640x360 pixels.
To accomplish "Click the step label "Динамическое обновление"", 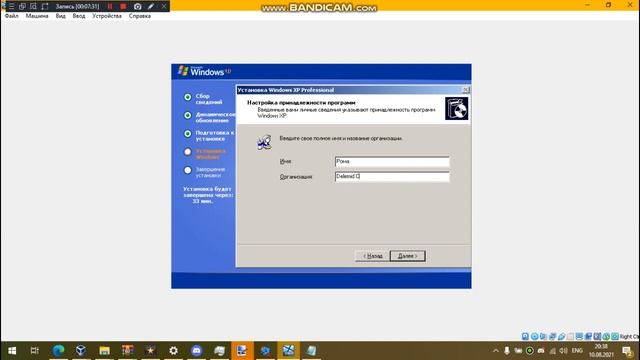I will point(215,118).
